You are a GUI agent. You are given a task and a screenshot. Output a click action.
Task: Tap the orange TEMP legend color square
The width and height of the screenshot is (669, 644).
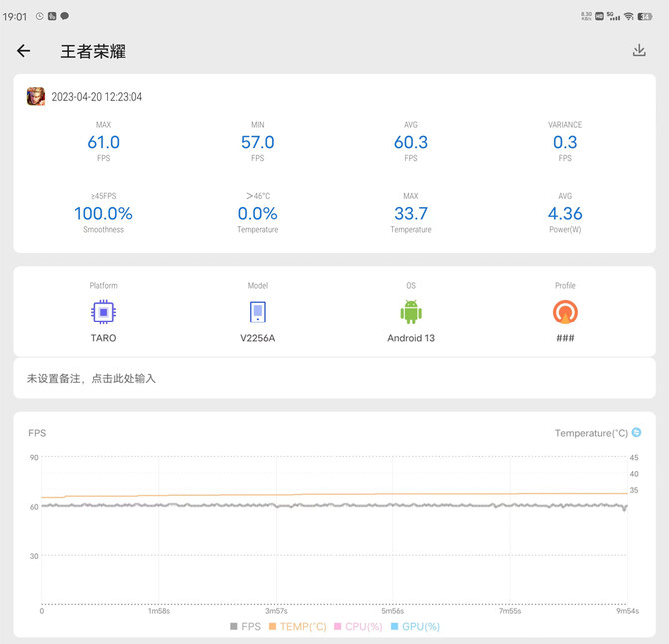pyautogui.click(x=273, y=626)
